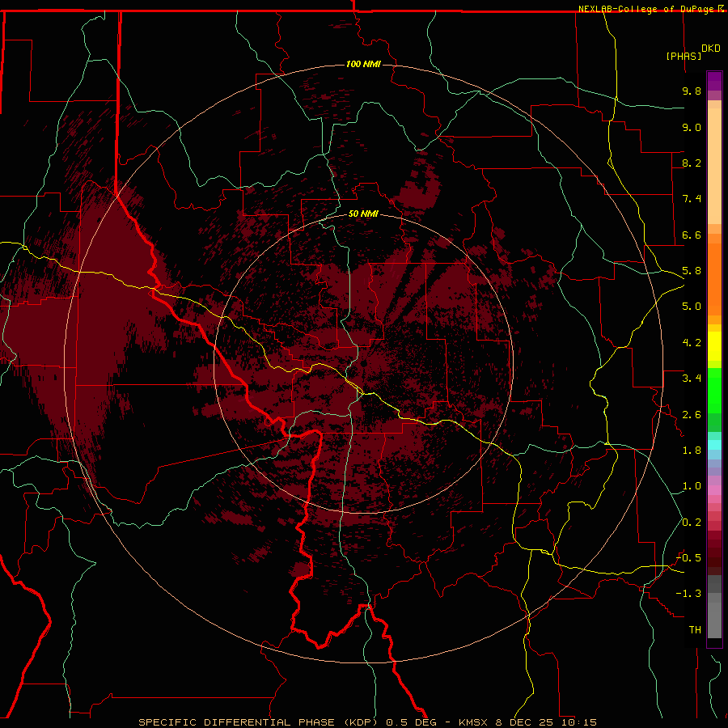Viewport: 728px width, 728px height.
Task: Click the 10:15 time stamp
Action: pyautogui.click(x=578, y=722)
